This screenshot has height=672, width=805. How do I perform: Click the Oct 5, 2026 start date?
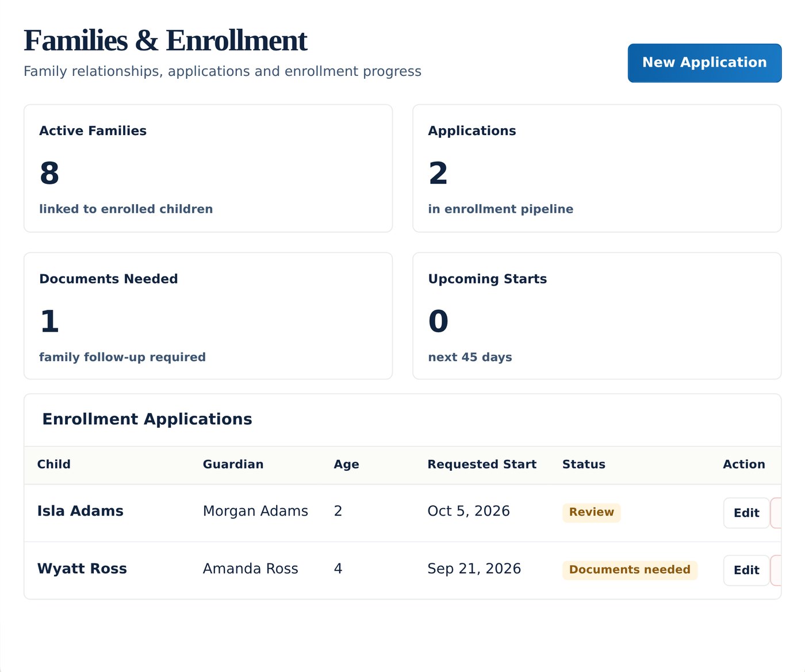[469, 511]
